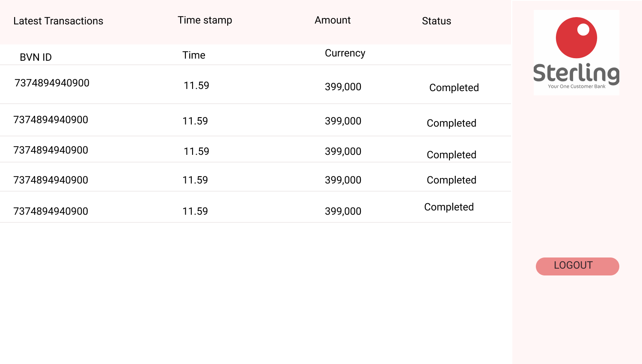Select second row BVN ID number
This screenshot has width=642, height=364.
[51, 120]
